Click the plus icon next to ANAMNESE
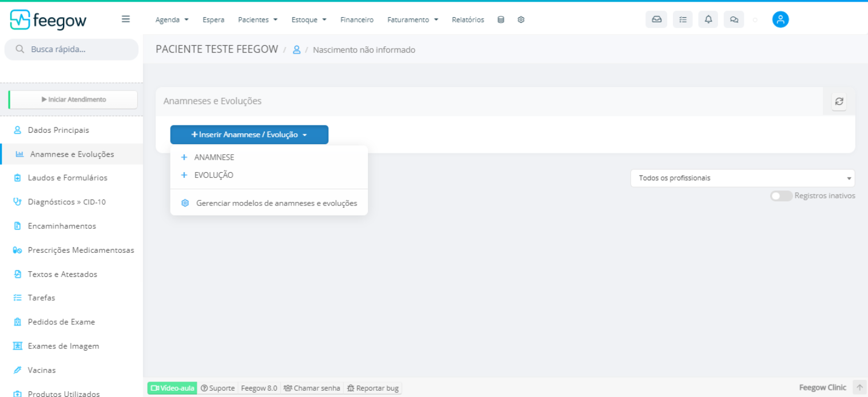The image size is (868, 397). point(184,157)
